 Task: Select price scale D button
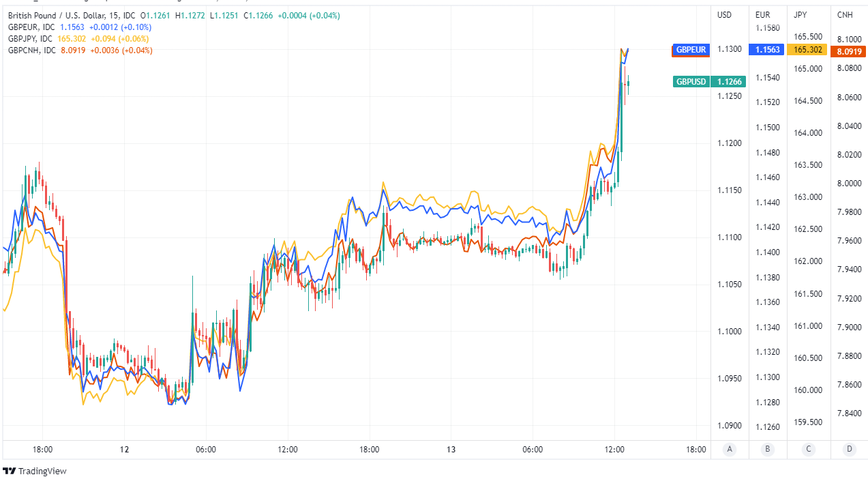click(x=849, y=449)
